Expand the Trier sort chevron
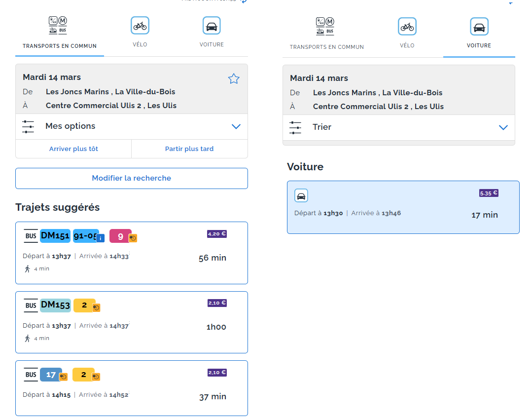Image resolution: width=532 pixels, height=420 pixels. (x=503, y=127)
